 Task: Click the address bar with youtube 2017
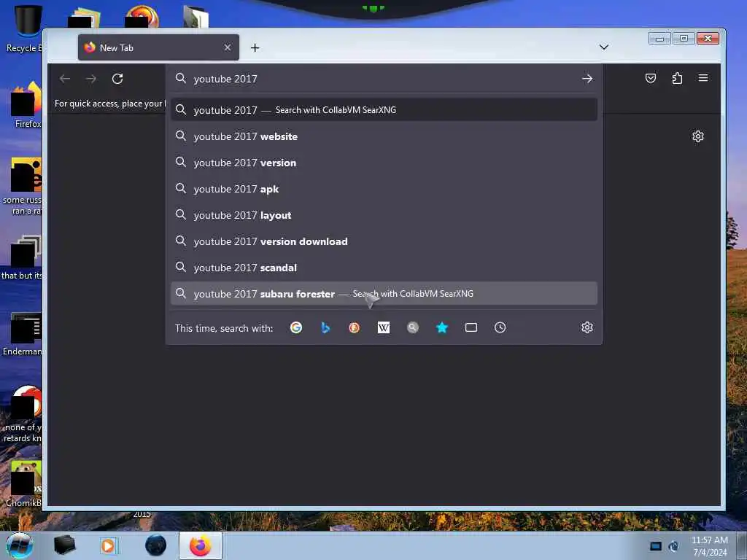(384, 79)
